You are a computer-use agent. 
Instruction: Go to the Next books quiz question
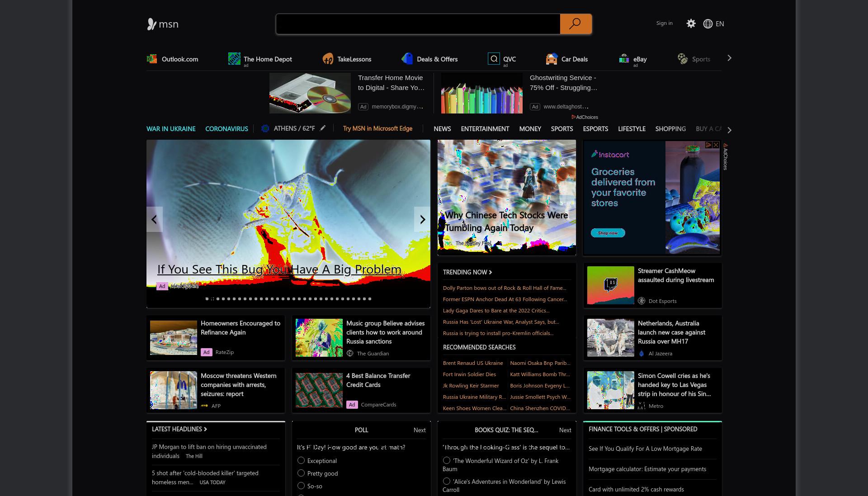(565, 430)
